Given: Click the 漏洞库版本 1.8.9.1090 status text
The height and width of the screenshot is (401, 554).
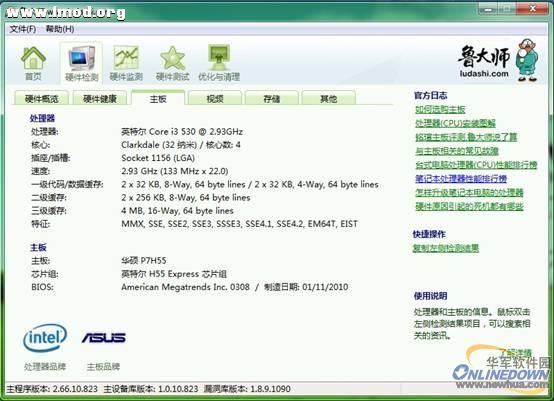Looking at the screenshot, I should (x=247, y=389).
